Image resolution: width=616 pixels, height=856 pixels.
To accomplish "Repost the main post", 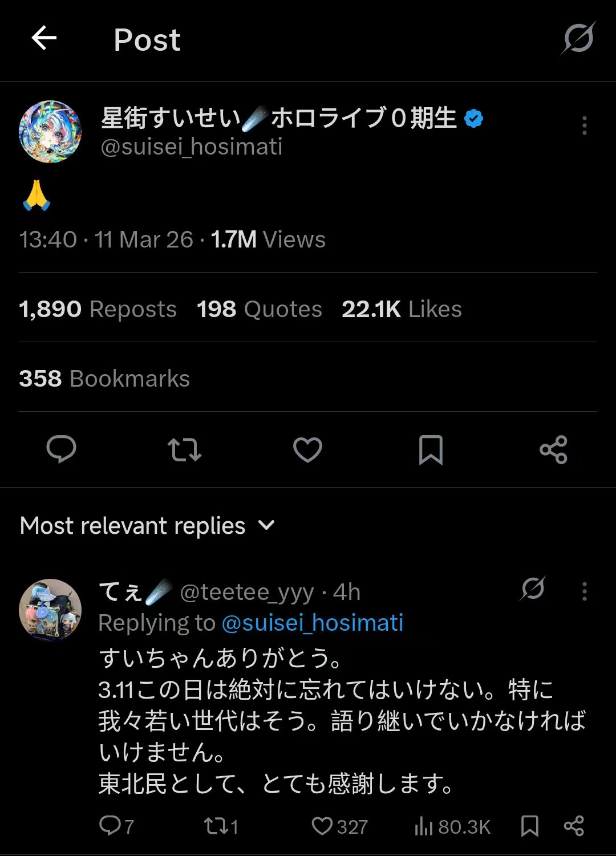I will click(x=184, y=449).
